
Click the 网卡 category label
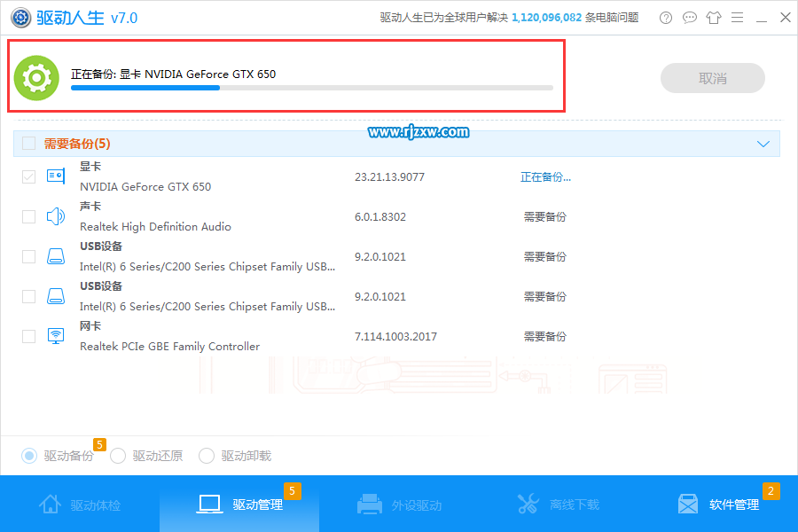90,325
